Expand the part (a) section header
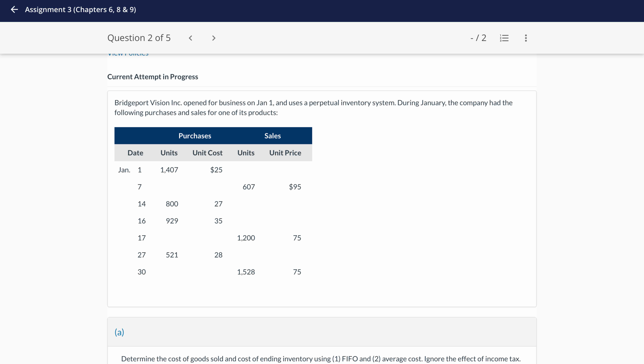 pos(120,332)
